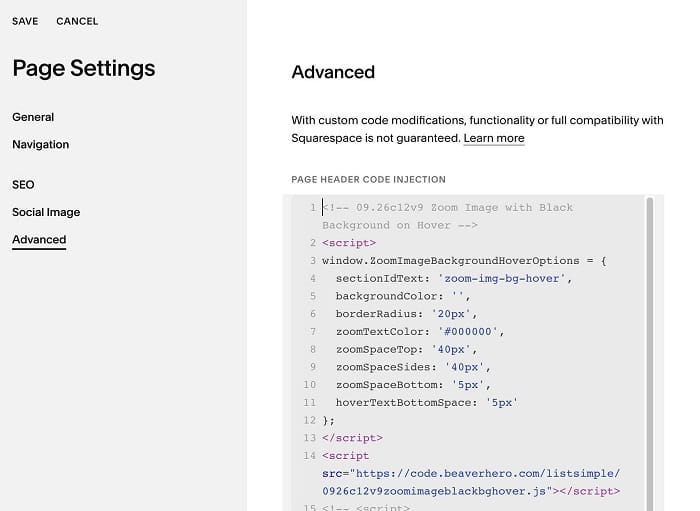Click the beaverhero script src URL
This screenshot has height=511, width=700.
tap(471, 482)
